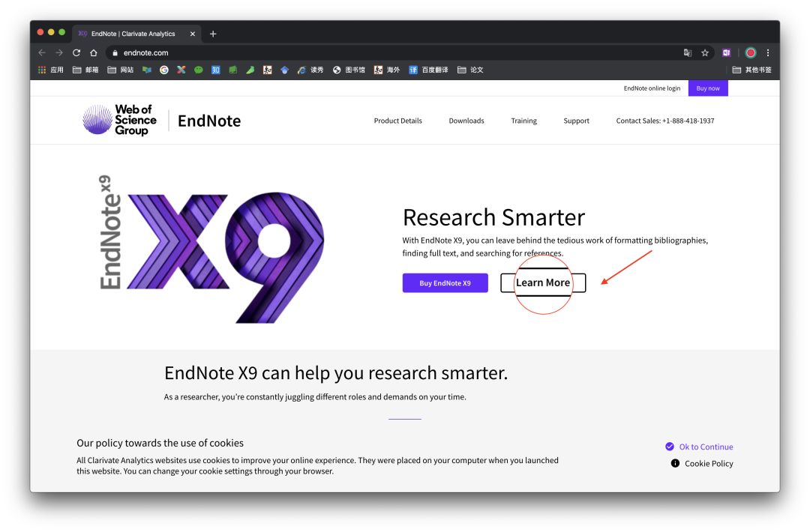The width and height of the screenshot is (810, 532).
Task: Click 'Our policy towards the use of cookies' heading
Action: pyautogui.click(x=160, y=443)
